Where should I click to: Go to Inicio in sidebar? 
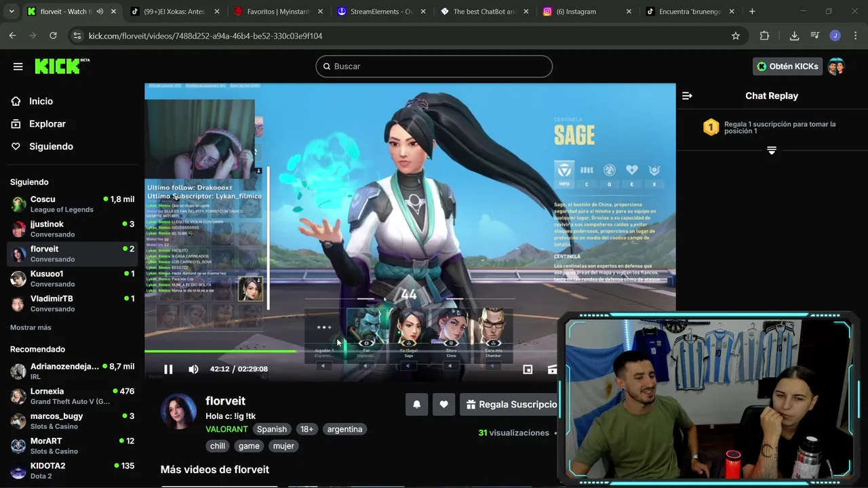click(41, 101)
